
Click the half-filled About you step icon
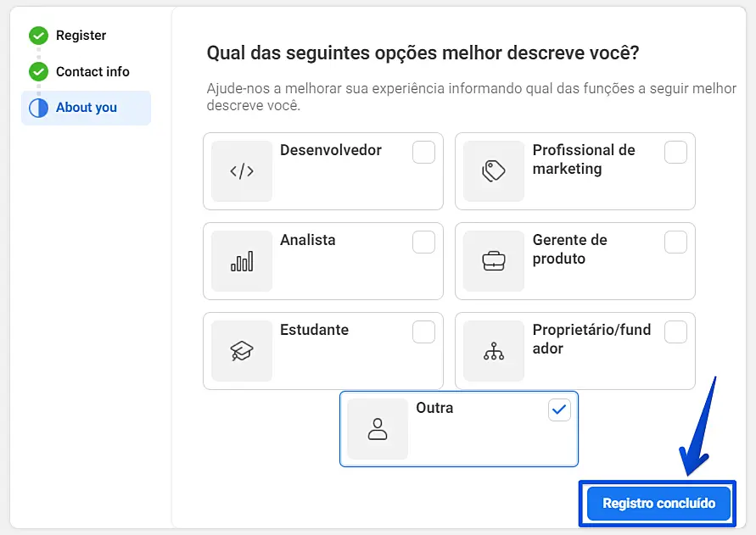coord(38,108)
